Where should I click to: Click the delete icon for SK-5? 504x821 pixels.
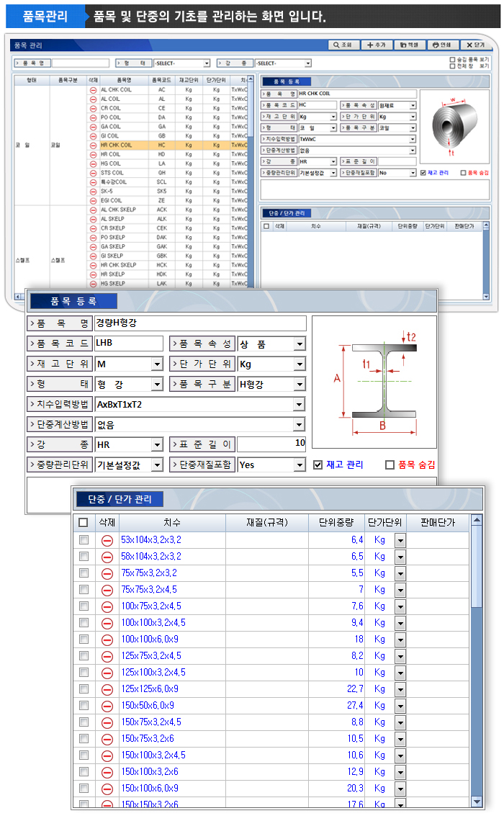93,191
